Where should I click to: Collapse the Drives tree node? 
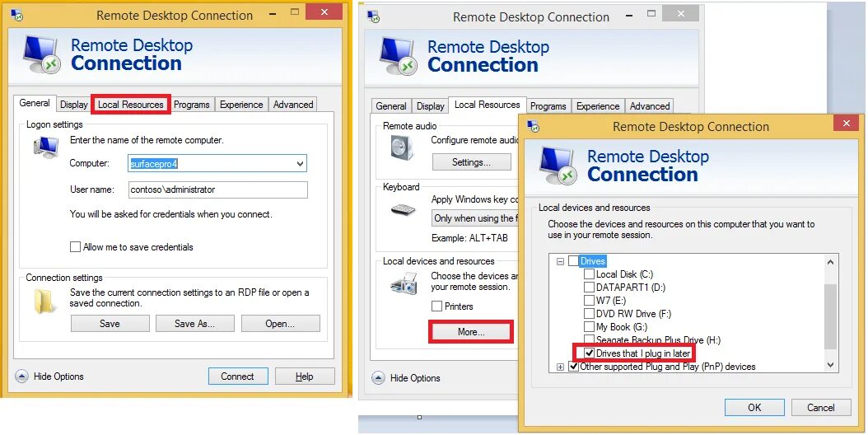pyautogui.click(x=560, y=261)
